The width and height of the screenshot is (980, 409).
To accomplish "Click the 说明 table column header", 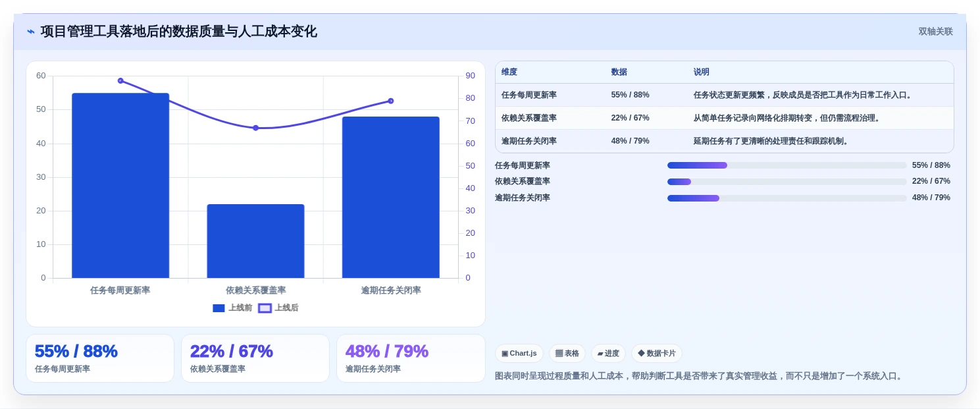I will (702, 72).
